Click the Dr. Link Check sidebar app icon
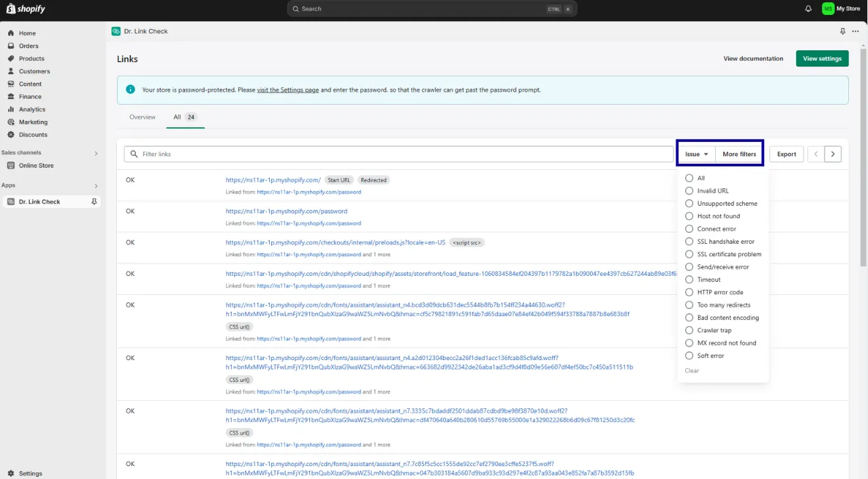The height and width of the screenshot is (479, 868). pos(11,202)
